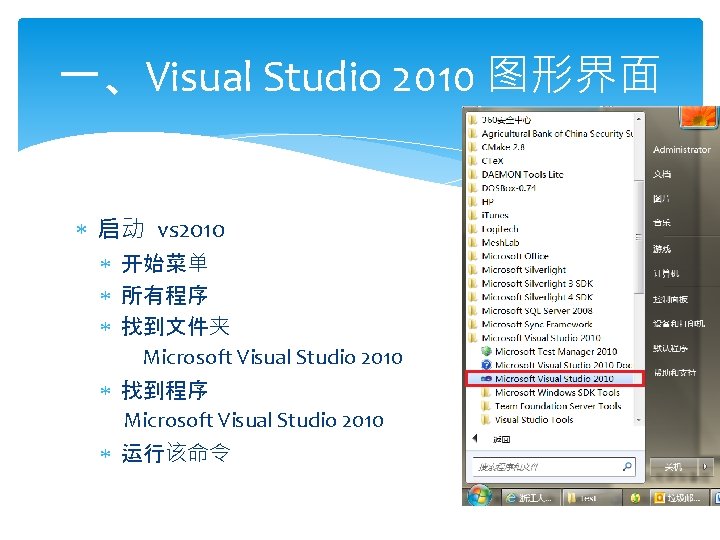Click the Start menu search box
720x540 pixels.
(x=554, y=467)
